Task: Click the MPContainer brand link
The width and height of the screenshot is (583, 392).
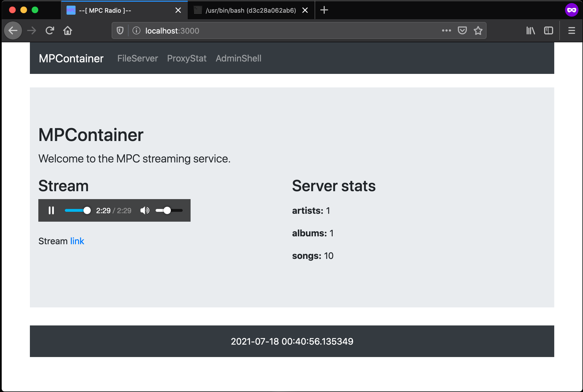Action: point(71,58)
